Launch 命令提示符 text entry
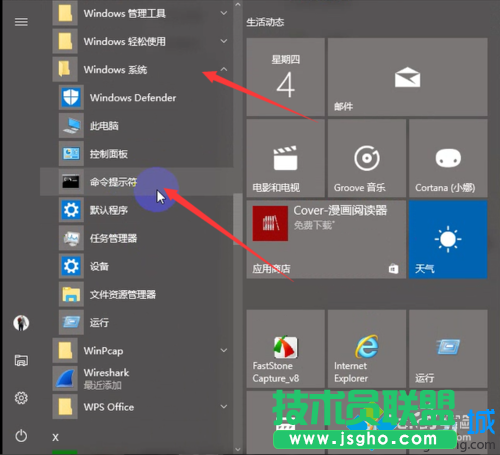500x455 pixels. [x=113, y=182]
